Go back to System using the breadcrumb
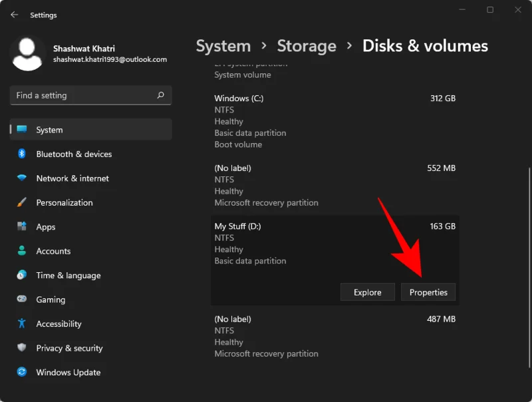 point(223,46)
